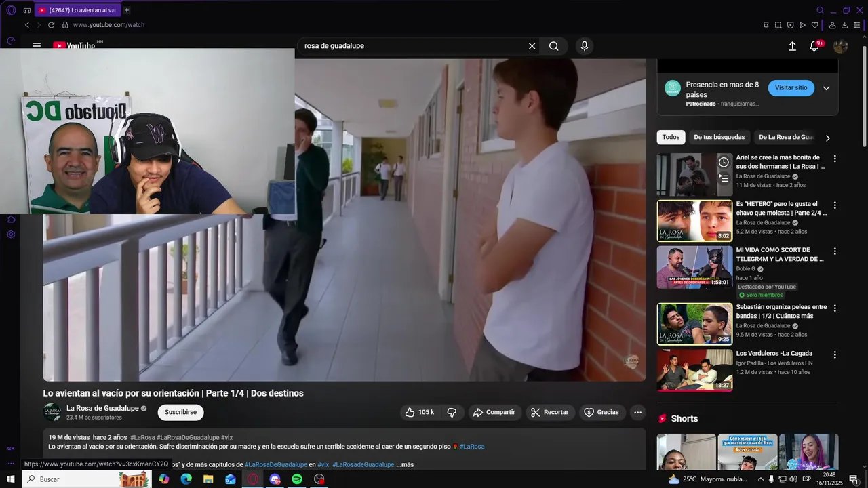Open the taskbar volume speaker control
868x488 pixels.
794,479
